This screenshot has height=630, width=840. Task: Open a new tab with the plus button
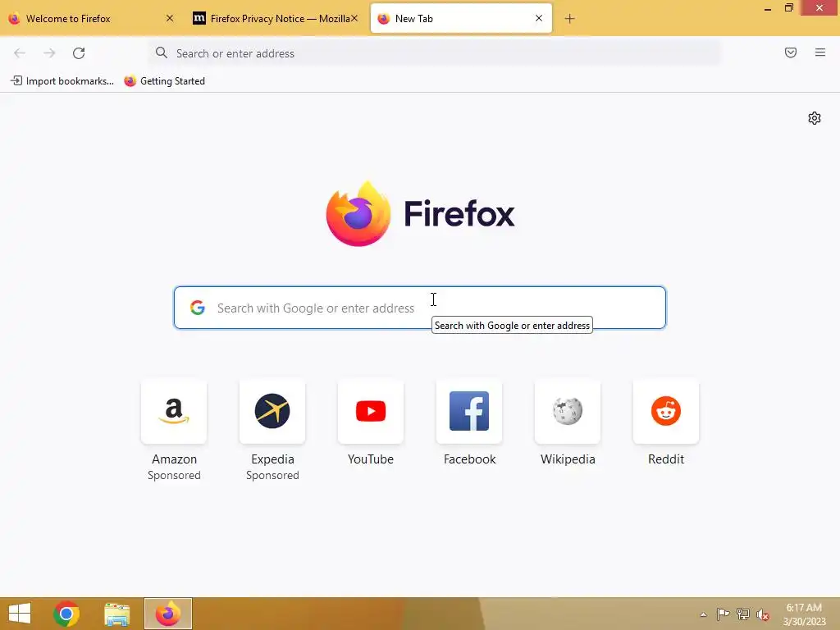(569, 19)
